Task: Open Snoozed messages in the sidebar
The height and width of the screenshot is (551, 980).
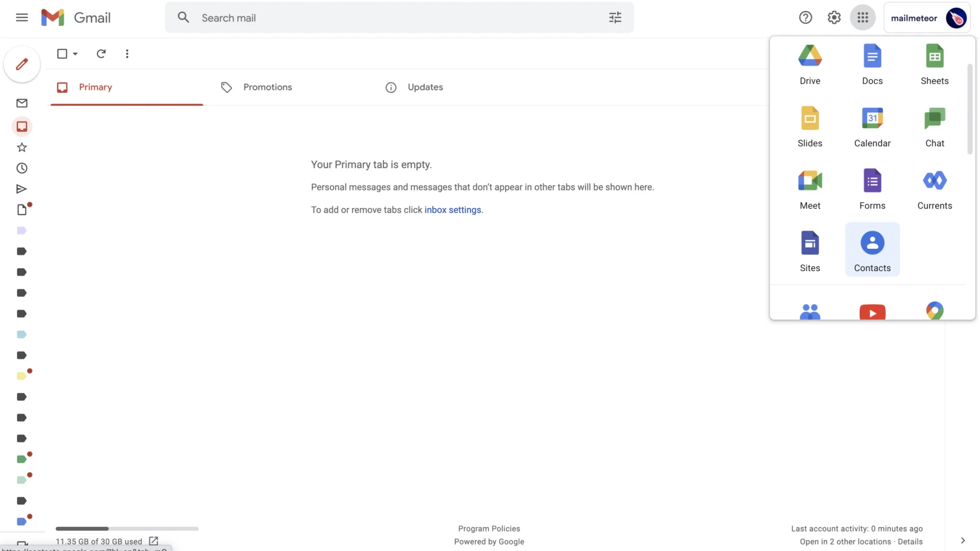Action: (21, 168)
